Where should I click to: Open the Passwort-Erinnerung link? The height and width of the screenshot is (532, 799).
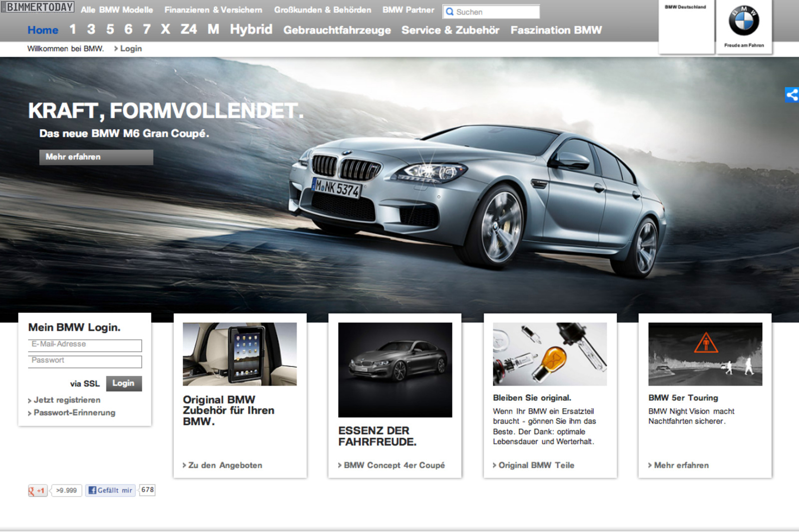point(74,413)
